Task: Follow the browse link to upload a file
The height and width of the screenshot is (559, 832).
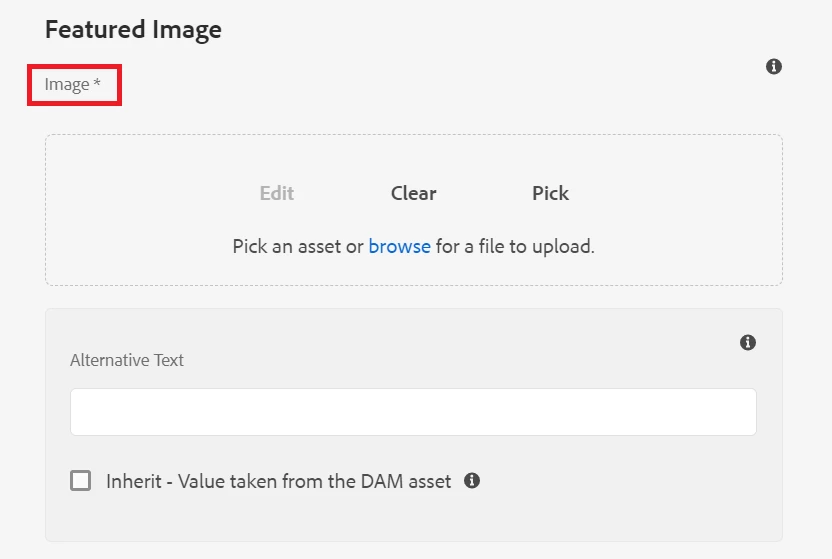Action: click(399, 246)
